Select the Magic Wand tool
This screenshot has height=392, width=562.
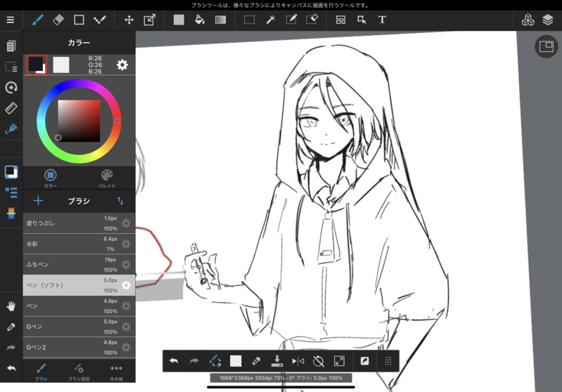pos(270,20)
